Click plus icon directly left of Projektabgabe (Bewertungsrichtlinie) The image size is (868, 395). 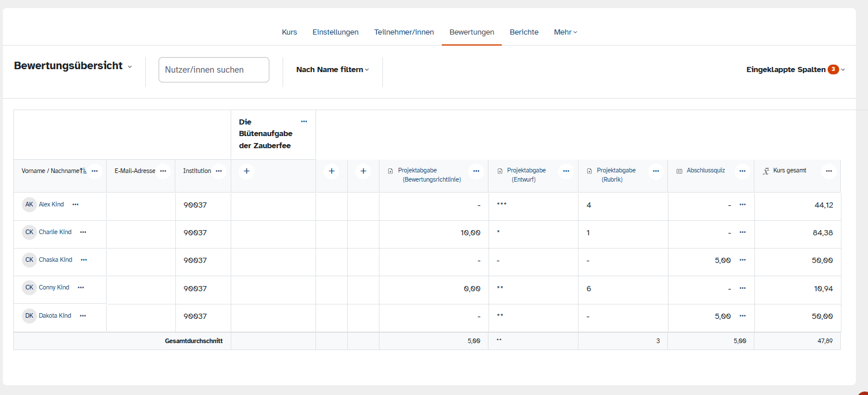click(363, 171)
